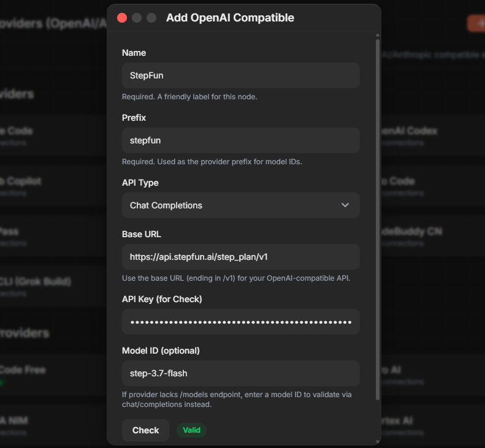Click the dialog's vertical scrollbar

click(x=377, y=219)
